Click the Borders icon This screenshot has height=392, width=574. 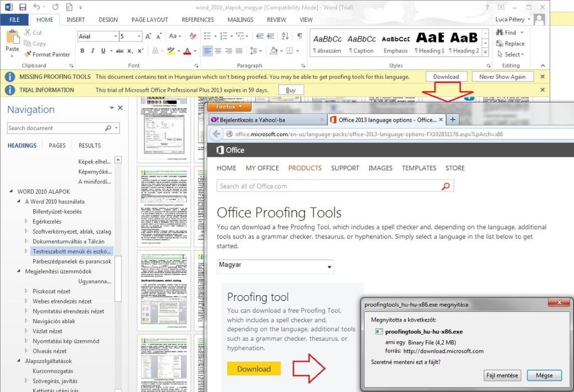point(290,51)
